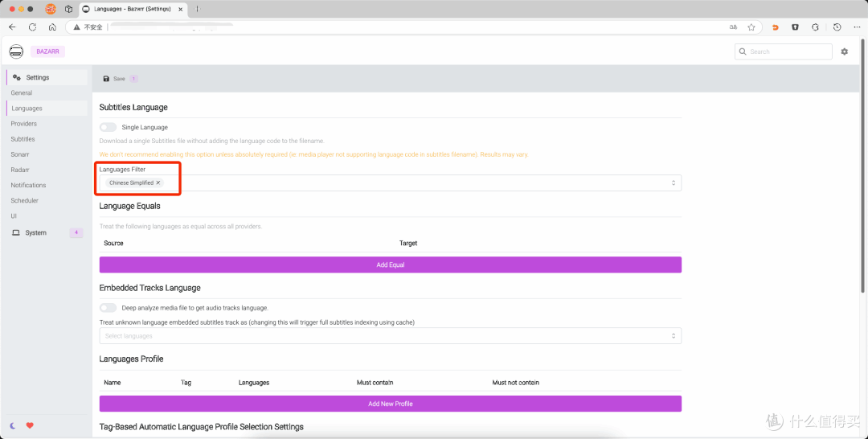
Task: Toggle Deep analyze media file switch
Action: [108, 308]
